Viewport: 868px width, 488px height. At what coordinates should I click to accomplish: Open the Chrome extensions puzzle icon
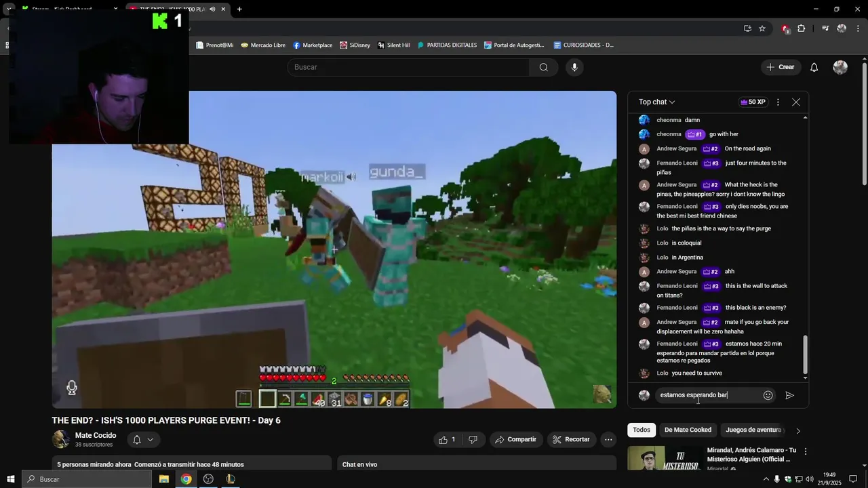tap(802, 28)
